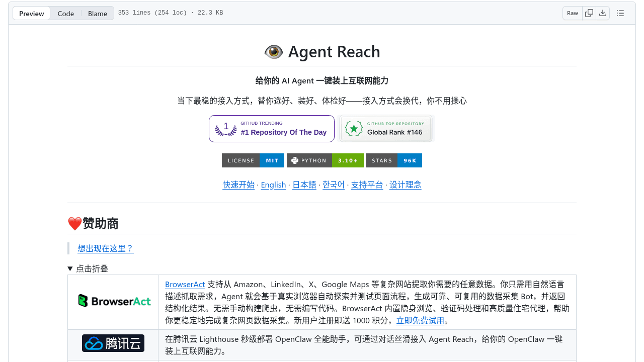Switch to the Code tab

(66, 14)
